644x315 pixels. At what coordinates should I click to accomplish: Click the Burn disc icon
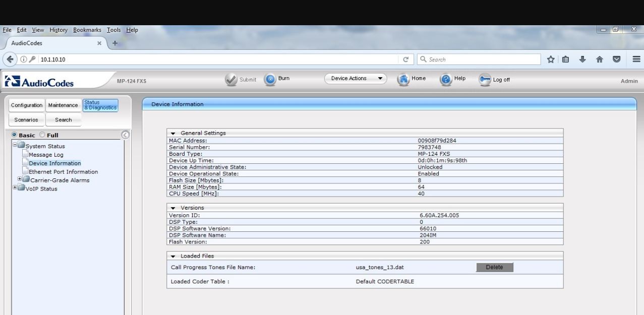(270, 80)
